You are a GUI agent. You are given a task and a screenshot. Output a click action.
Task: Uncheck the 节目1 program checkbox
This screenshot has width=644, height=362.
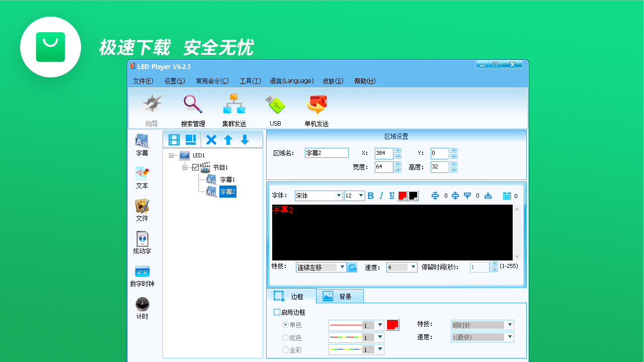tap(196, 167)
